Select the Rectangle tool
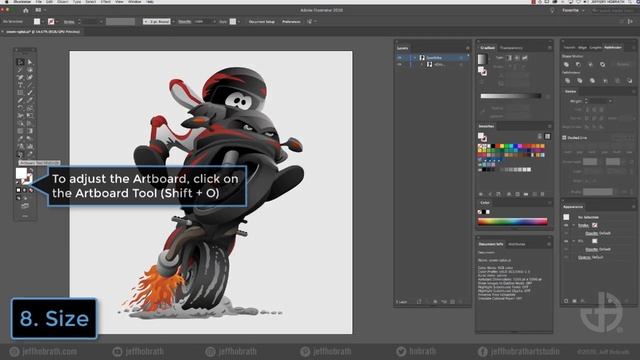This screenshot has width=640, height=360. [x=20, y=93]
